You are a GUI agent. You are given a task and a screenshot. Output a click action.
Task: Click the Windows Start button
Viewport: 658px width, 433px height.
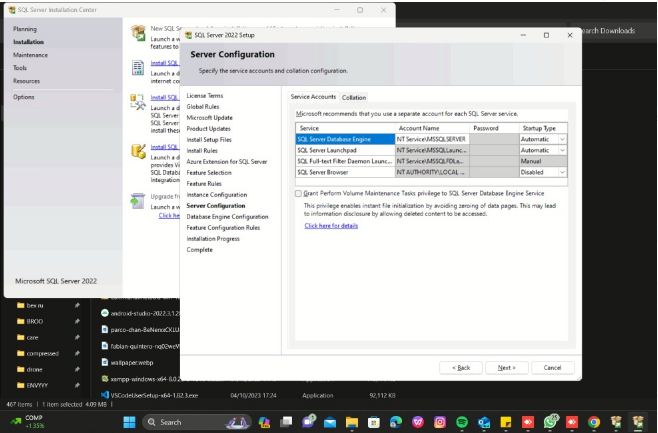pyautogui.click(x=129, y=422)
